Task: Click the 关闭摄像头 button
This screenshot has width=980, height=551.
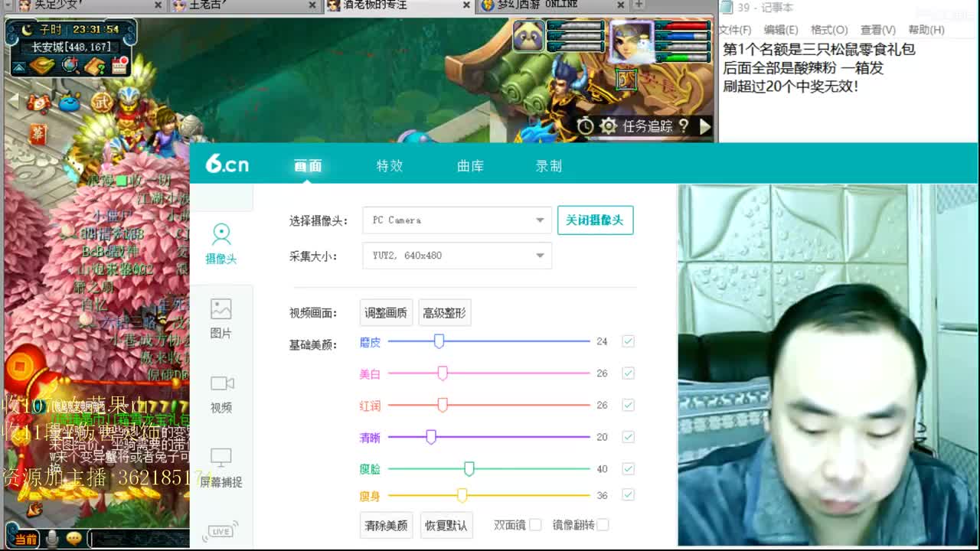Action: pyautogui.click(x=595, y=220)
